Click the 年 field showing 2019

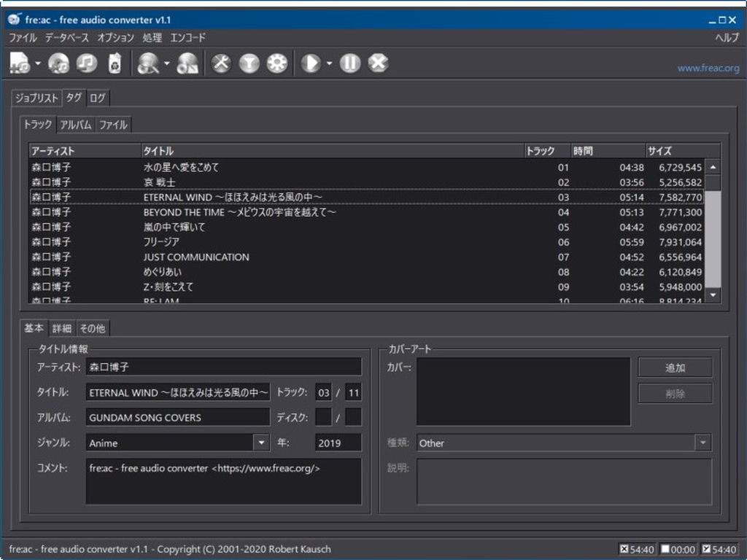(338, 443)
